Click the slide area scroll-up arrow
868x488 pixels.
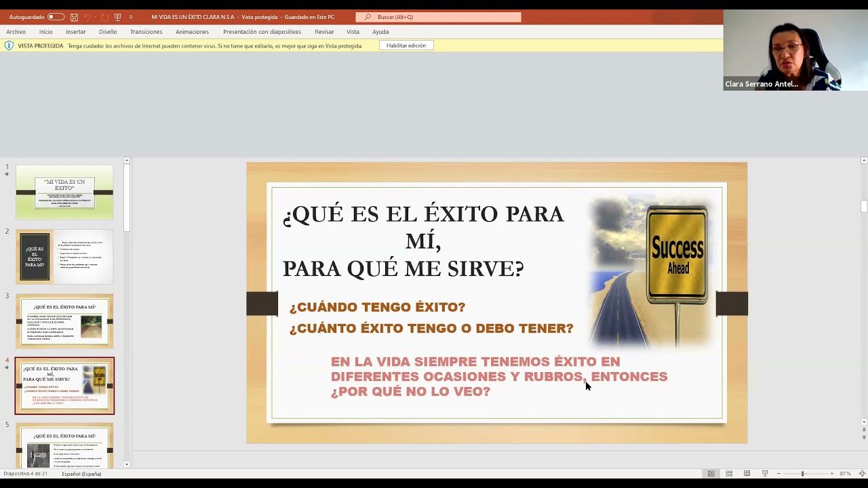click(863, 161)
